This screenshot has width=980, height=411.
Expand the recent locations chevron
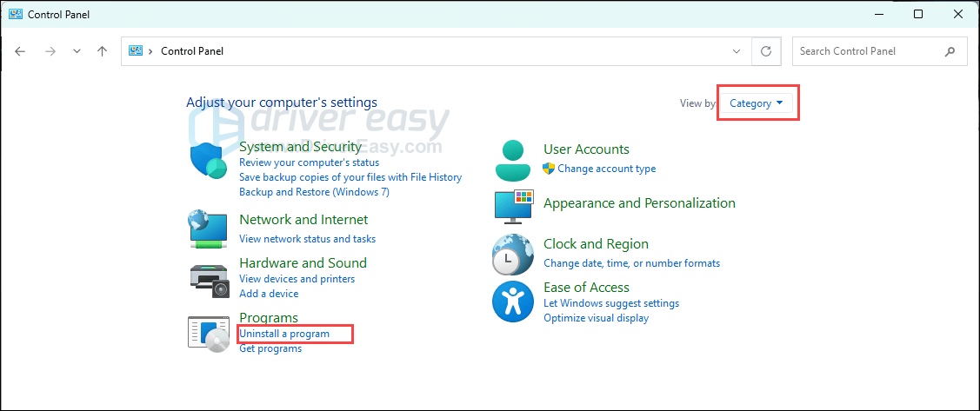[77, 51]
